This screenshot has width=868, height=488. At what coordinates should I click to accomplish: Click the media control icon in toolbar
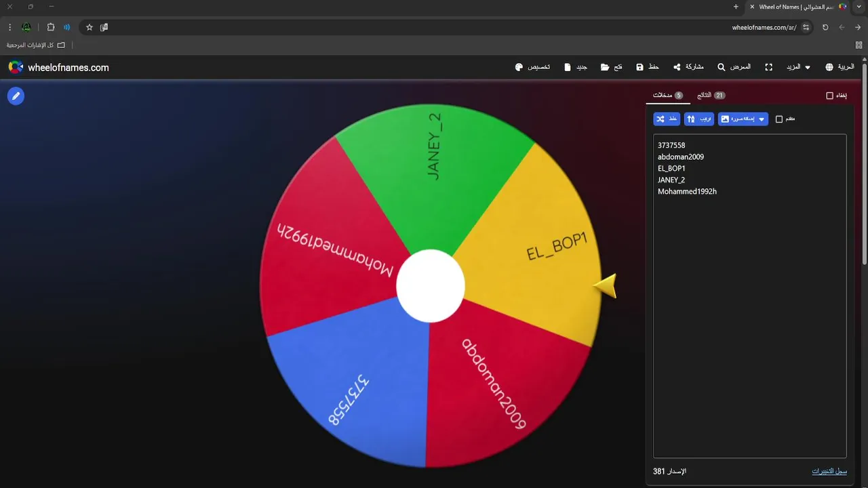(x=66, y=27)
